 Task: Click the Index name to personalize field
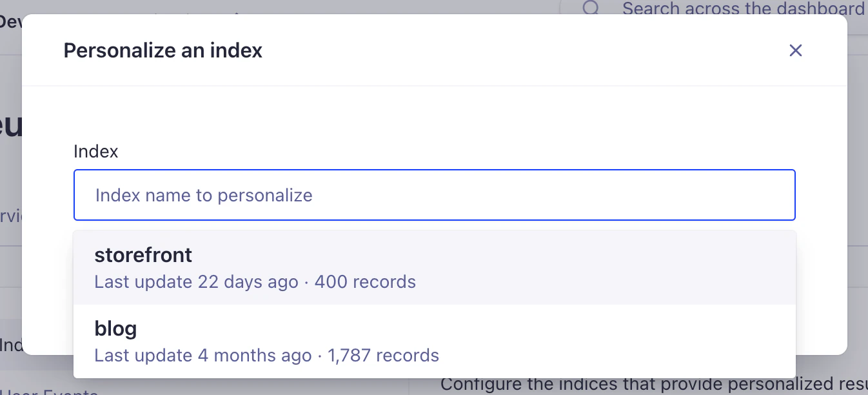(x=434, y=195)
